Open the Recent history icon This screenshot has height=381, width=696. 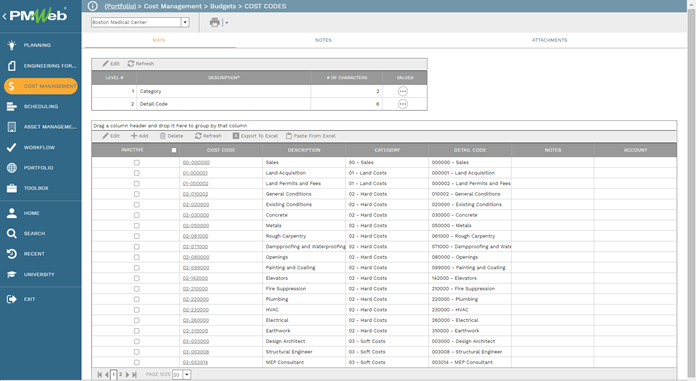(12, 254)
